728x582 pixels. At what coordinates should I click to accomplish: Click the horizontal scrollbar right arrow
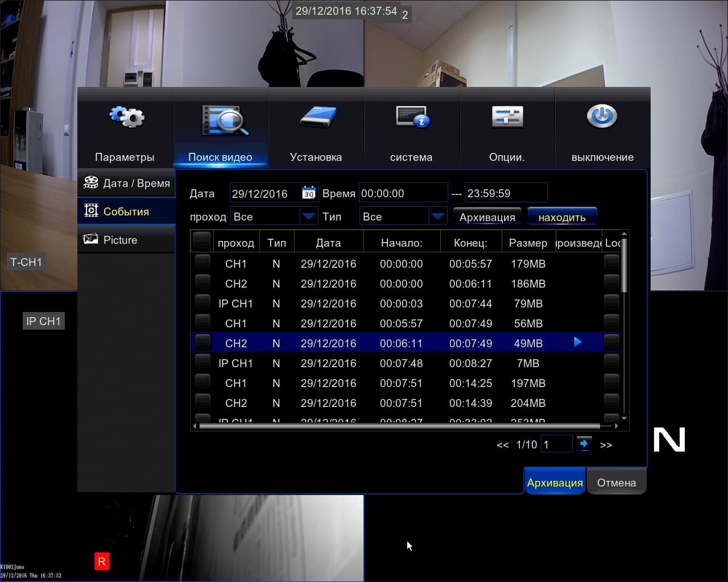616,426
